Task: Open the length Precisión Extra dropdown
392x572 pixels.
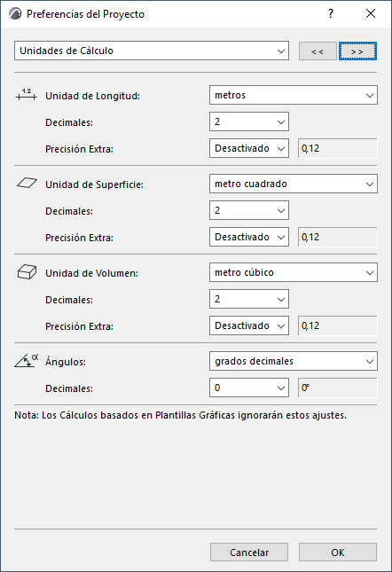Action: pyautogui.click(x=249, y=148)
